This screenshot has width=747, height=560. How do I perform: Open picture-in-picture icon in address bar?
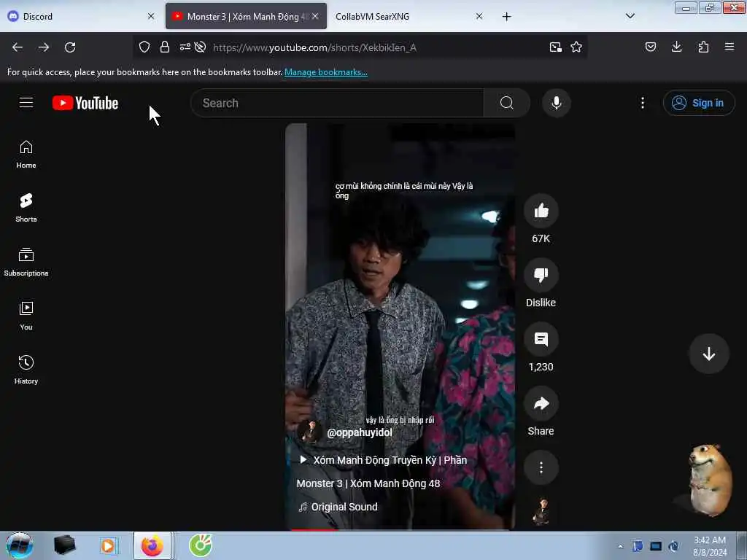(555, 47)
